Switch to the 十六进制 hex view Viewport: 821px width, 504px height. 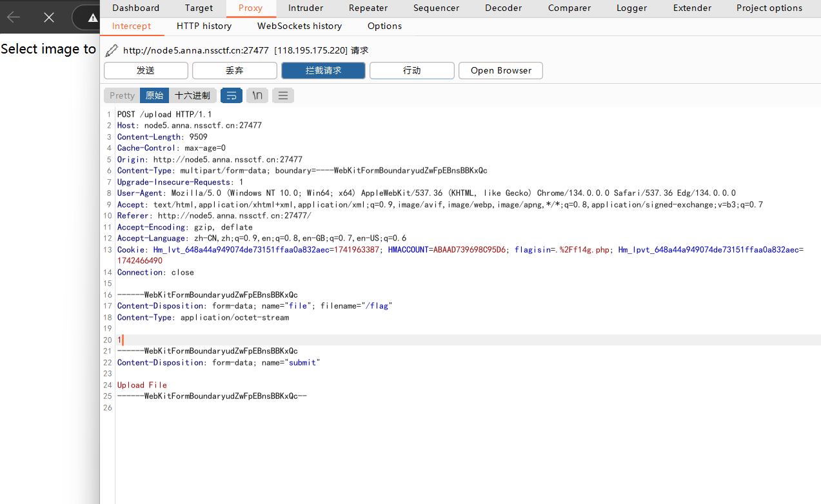coord(192,95)
